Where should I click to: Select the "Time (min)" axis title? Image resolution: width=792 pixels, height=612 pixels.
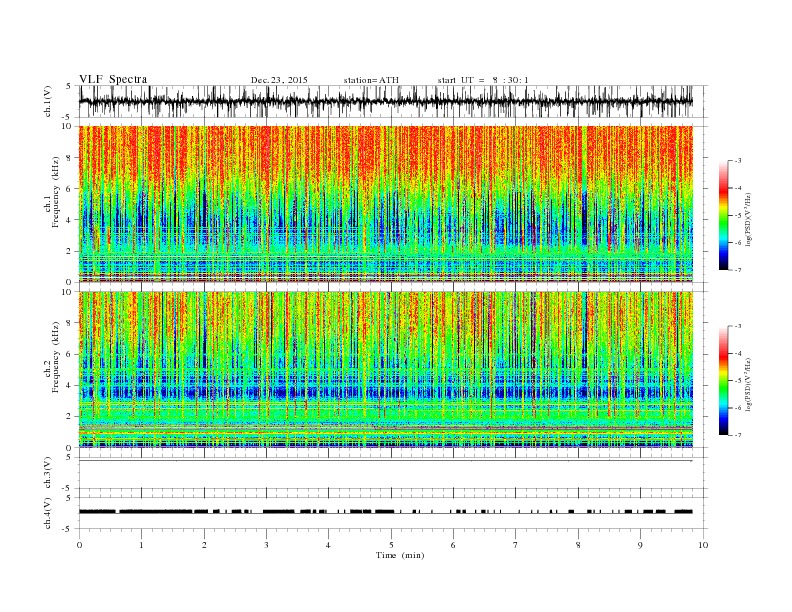click(x=400, y=555)
